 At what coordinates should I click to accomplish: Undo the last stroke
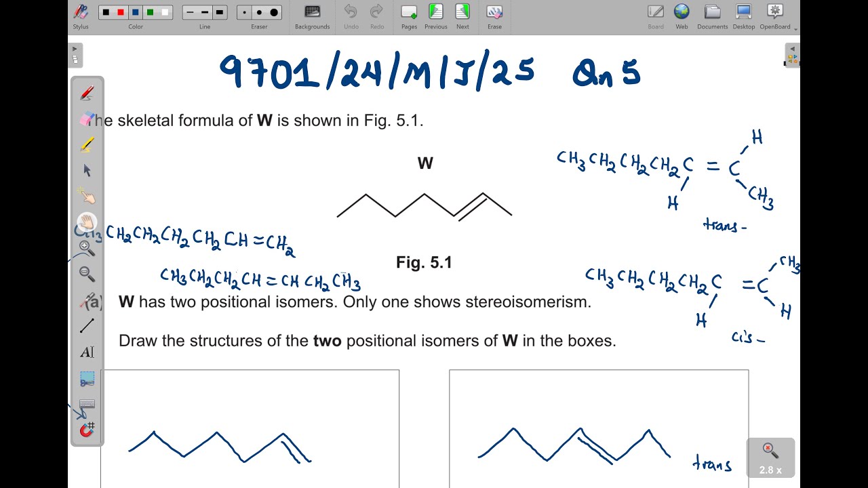click(x=351, y=16)
